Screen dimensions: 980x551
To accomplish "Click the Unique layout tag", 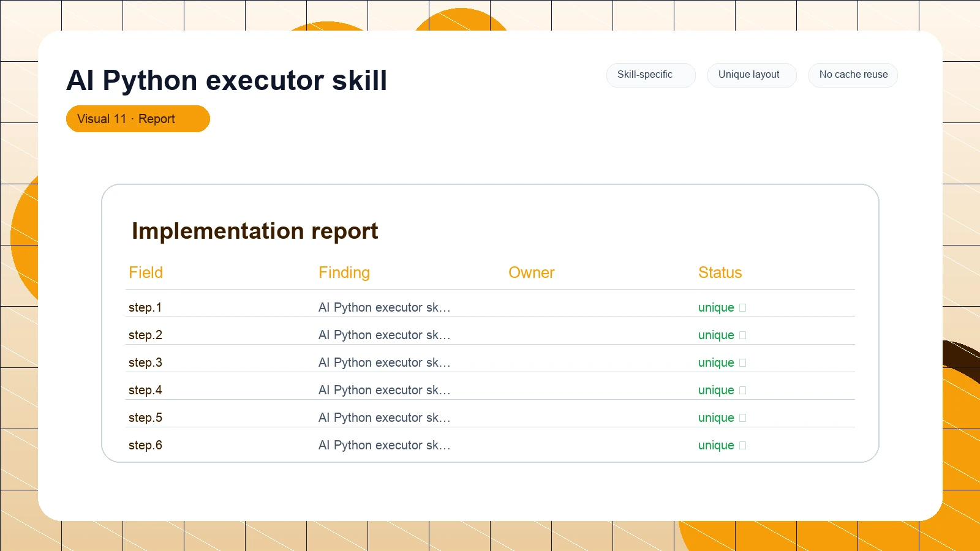I will (752, 75).
